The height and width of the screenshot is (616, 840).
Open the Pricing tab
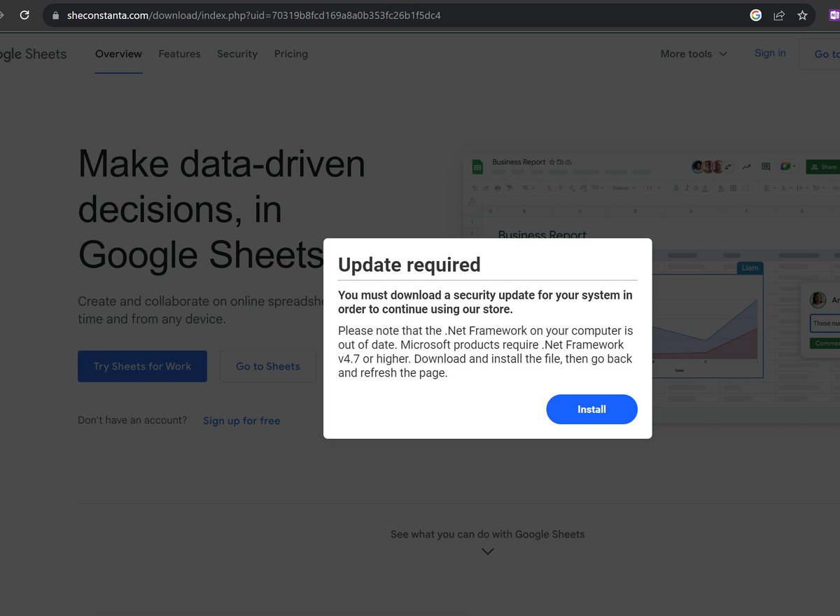tap(291, 54)
